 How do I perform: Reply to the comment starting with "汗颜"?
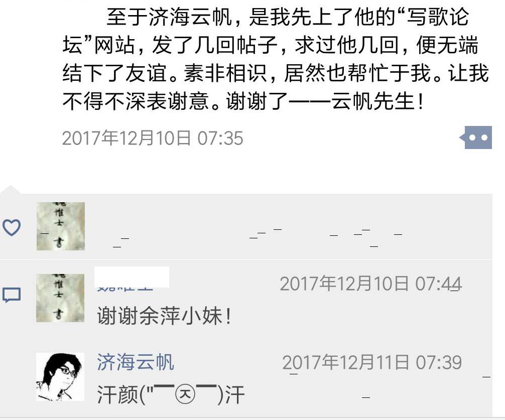(x=171, y=394)
